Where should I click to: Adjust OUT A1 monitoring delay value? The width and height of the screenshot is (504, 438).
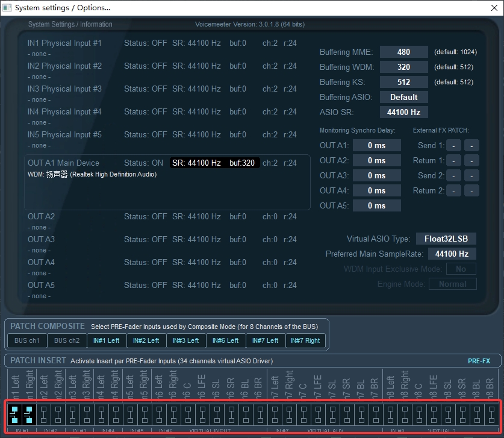[376, 145]
